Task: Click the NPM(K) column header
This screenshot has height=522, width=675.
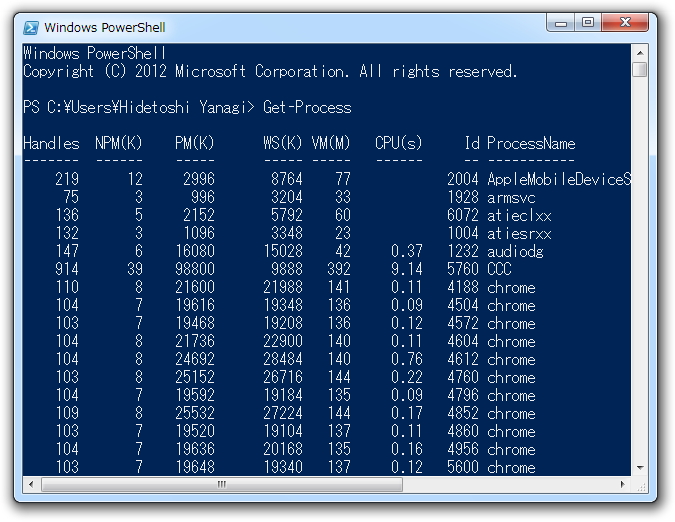Action: (118, 143)
